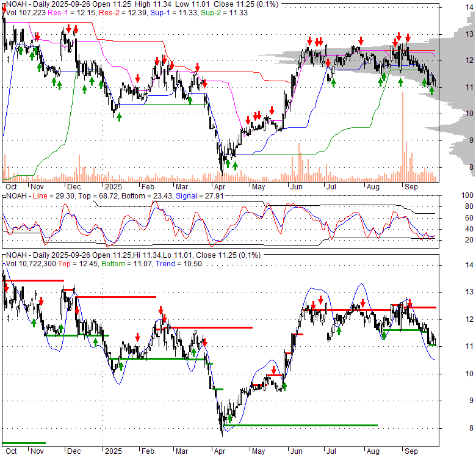Viewport: 476px width, 455px height.
Task: Select the 40 level on oscillator scale
Action: pyautogui.click(x=469, y=228)
